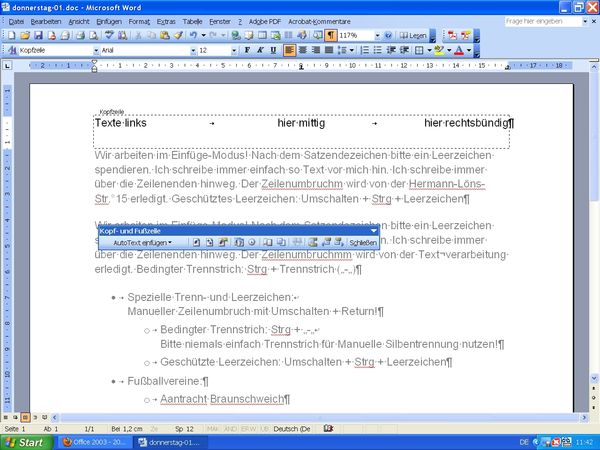Open Word help question mark icon
Viewport: 600px width, 450px height.
point(388,36)
